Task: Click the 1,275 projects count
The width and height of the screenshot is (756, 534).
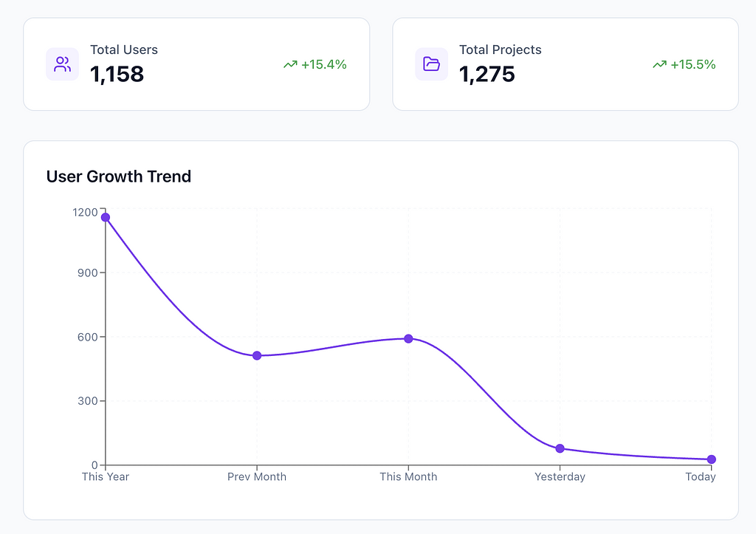Action: [487, 74]
